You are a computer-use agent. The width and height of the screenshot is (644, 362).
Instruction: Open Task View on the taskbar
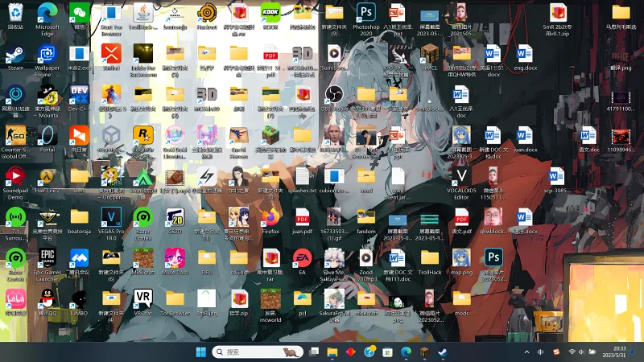314,352
